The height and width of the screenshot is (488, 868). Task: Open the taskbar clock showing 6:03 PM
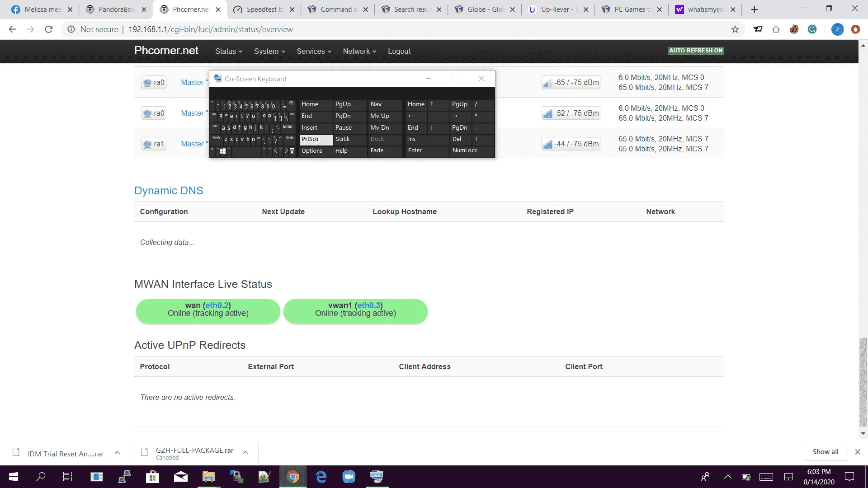(819, 477)
